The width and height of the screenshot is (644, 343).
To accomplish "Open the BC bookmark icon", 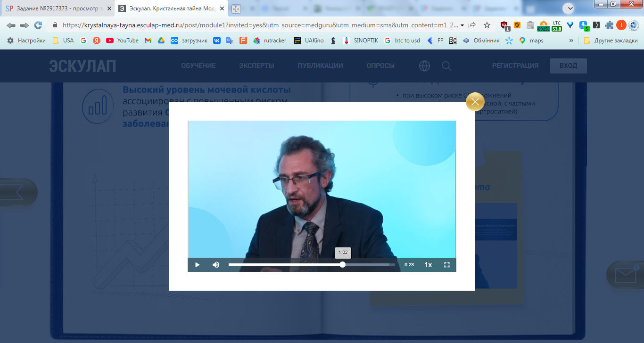I will click(453, 41).
